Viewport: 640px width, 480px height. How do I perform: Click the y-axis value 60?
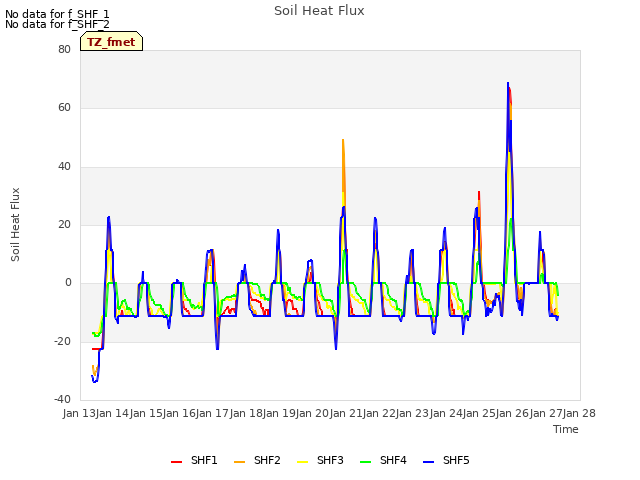point(64,108)
